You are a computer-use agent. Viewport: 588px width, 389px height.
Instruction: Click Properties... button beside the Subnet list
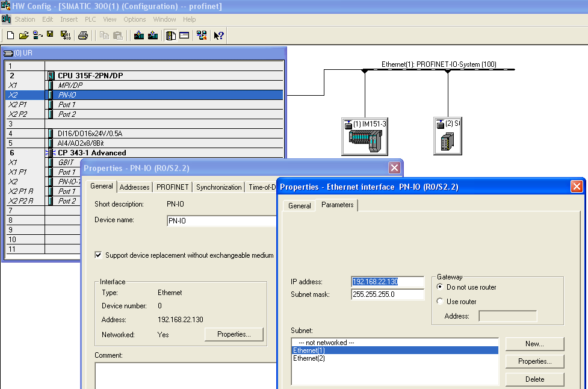(535, 361)
